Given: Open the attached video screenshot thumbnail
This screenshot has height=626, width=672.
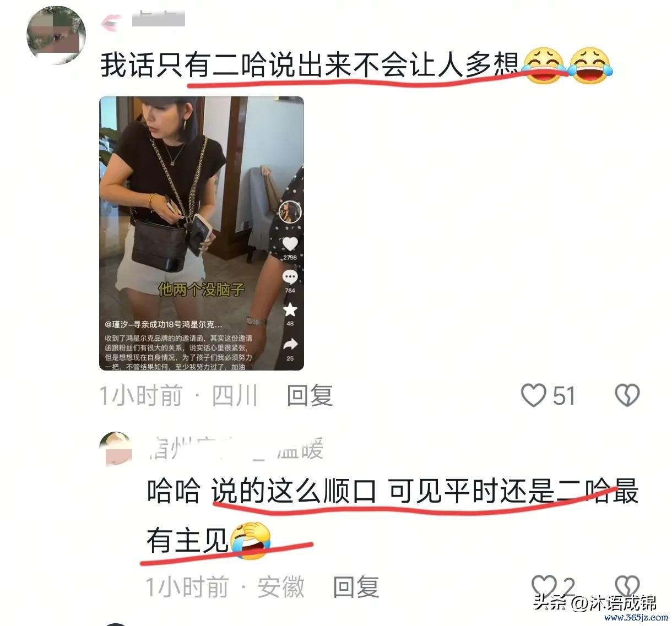Looking at the screenshot, I should [x=201, y=233].
